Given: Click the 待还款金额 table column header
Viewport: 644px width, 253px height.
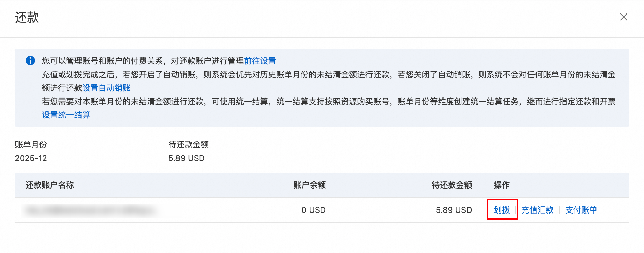Looking at the screenshot, I should click(452, 185).
